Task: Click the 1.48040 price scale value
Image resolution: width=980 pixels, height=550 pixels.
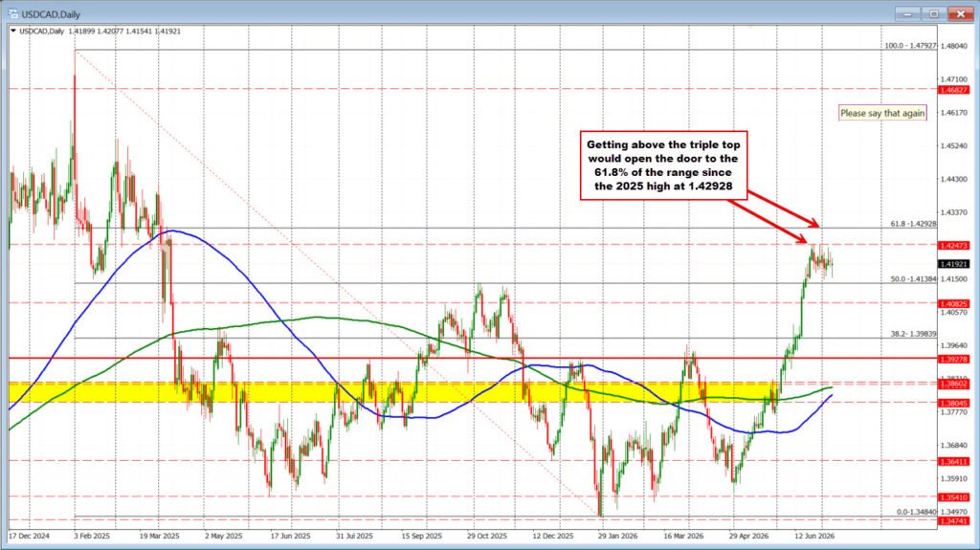Action: (954, 46)
